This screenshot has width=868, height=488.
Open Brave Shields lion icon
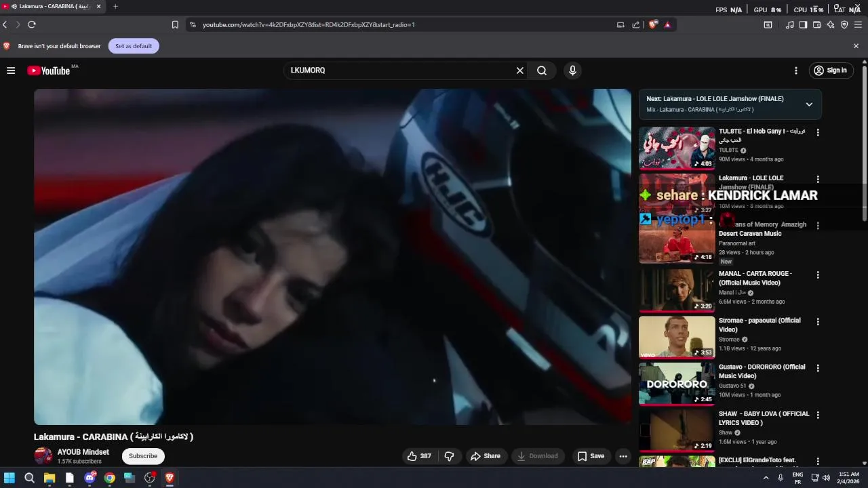point(653,24)
